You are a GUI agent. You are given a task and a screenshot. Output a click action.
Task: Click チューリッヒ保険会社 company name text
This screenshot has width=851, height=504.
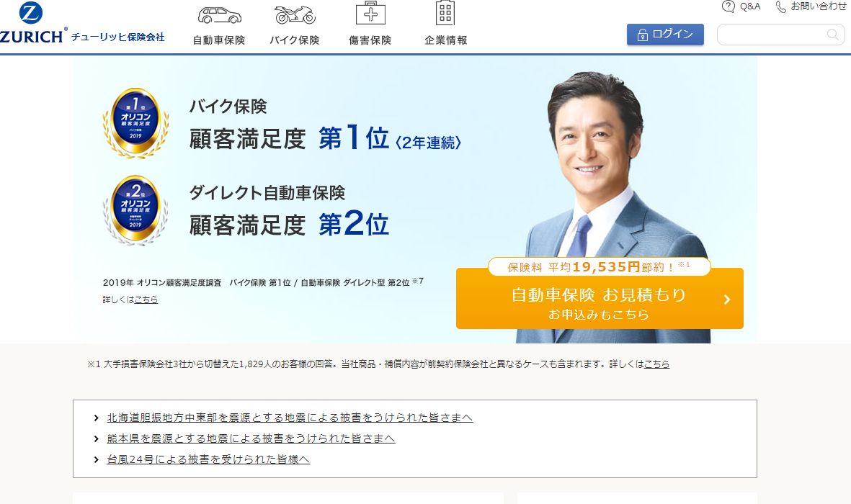point(117,37)
